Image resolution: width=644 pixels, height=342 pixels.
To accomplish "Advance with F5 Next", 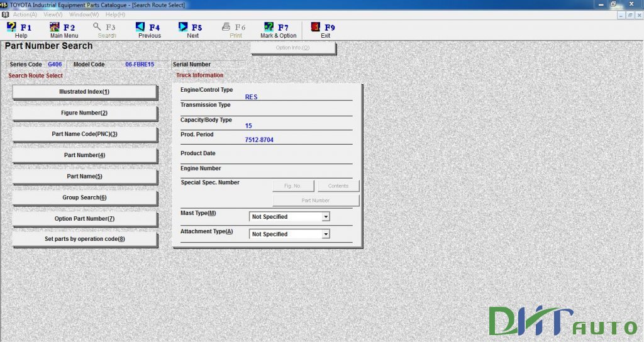I will click(192, 30).
